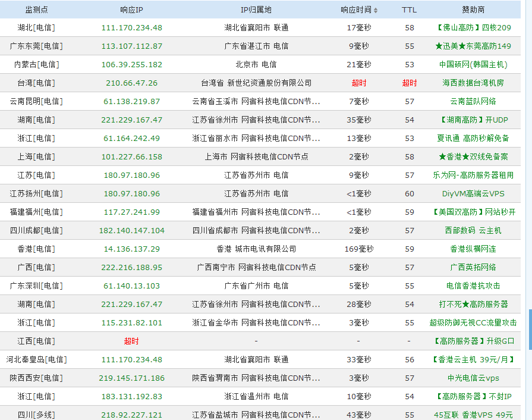This screenshot has height=420, width=532.
Task: Click monitoring point 上海[电信]
Action: [37, 156]
